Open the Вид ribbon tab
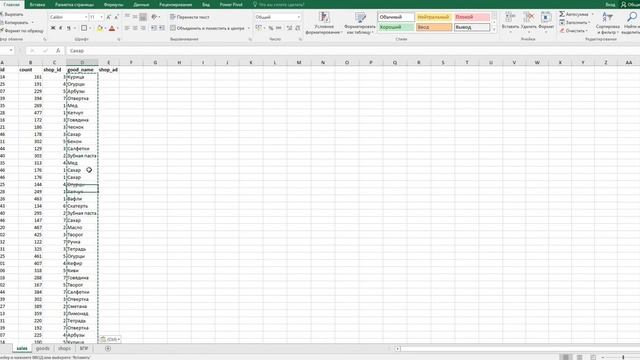This screenshot has width=640, height=360. click(x=206, y=4)
